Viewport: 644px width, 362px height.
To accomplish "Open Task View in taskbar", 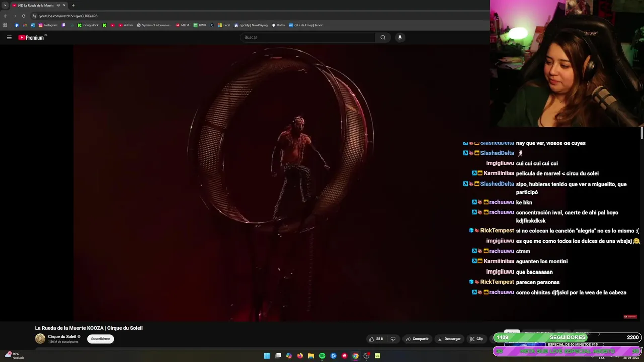I will coord(278,356).
